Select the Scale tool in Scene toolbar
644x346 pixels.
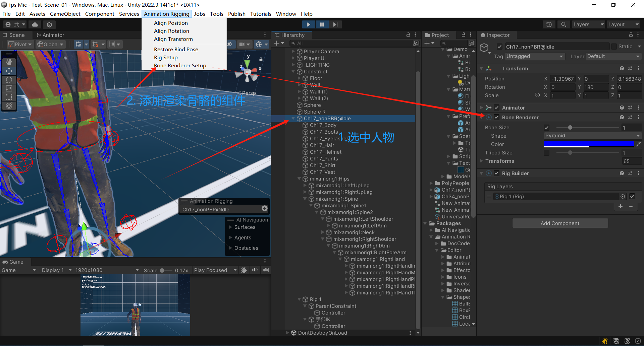9,88
